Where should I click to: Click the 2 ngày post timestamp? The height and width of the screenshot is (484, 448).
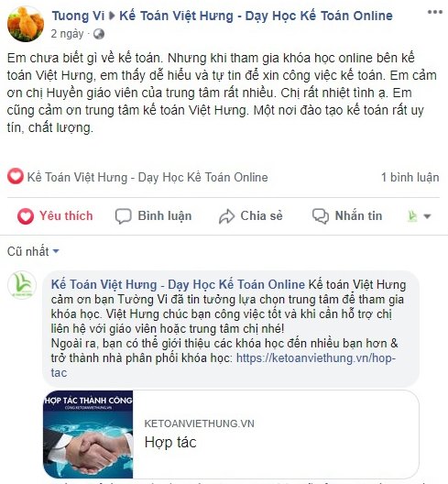pyautogui.click(x=67, y=34)
